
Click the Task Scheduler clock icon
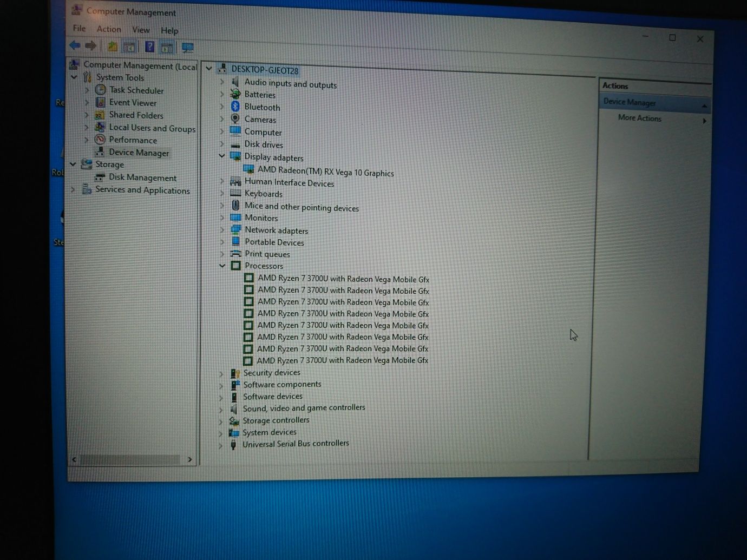[x=100, y=90]
